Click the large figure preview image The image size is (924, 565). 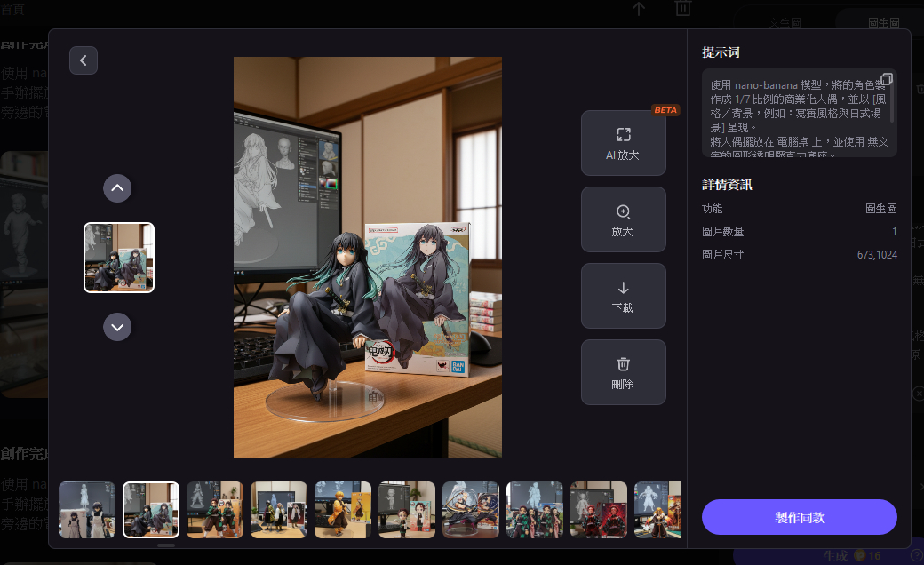368,258
